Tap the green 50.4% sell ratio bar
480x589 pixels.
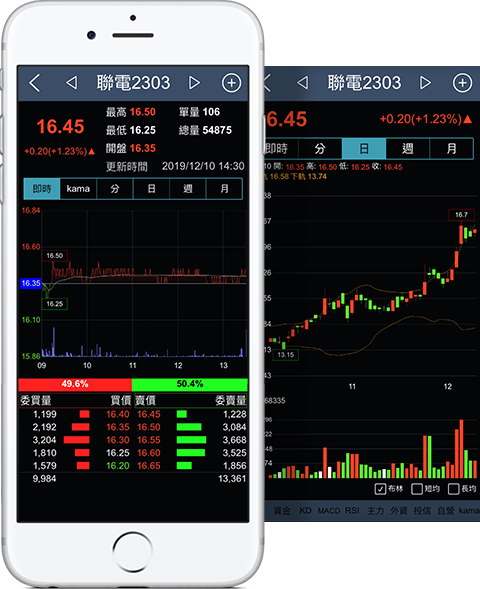click(190, 384)
